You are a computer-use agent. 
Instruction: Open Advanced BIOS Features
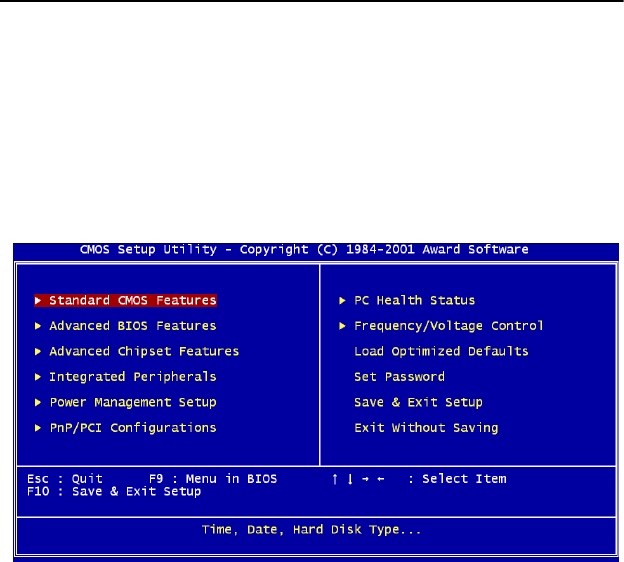point(133,326)
